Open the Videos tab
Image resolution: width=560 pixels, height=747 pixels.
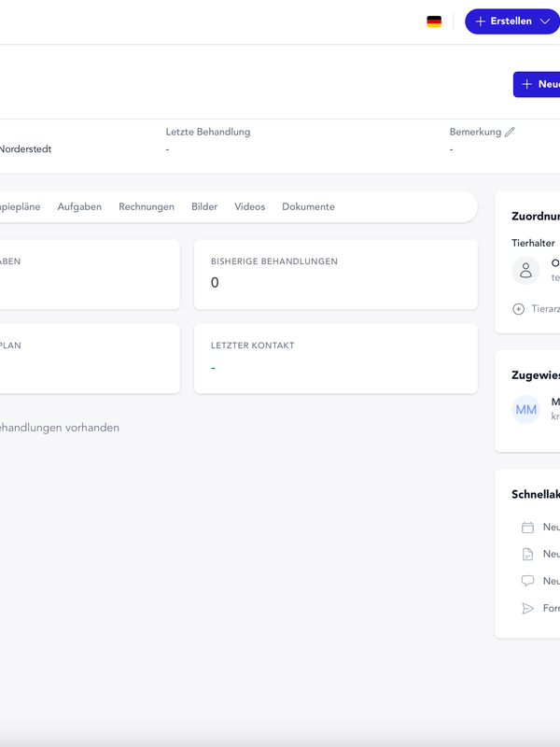coord(249,206)
